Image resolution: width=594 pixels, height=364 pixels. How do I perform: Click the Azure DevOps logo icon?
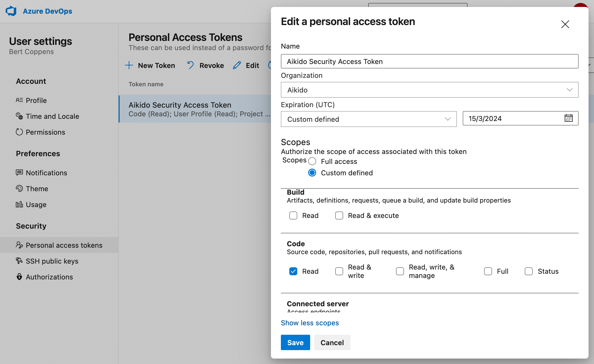pos(11,11)
